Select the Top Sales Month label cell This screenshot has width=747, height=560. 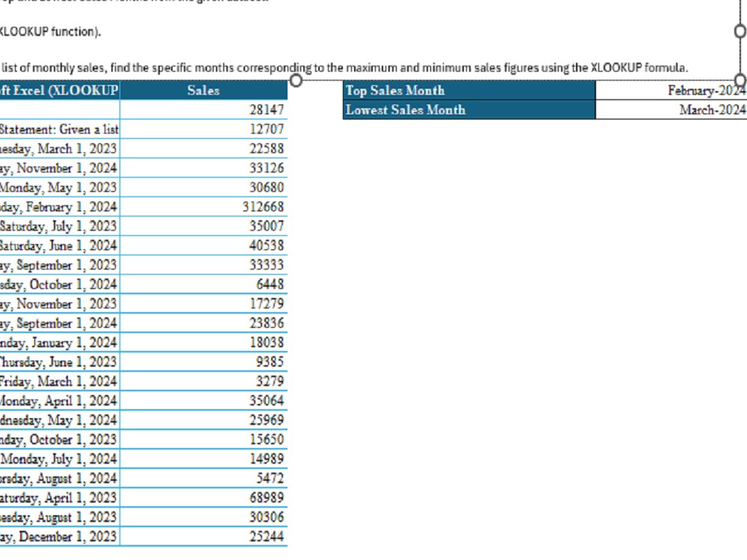tap(469, 90)
